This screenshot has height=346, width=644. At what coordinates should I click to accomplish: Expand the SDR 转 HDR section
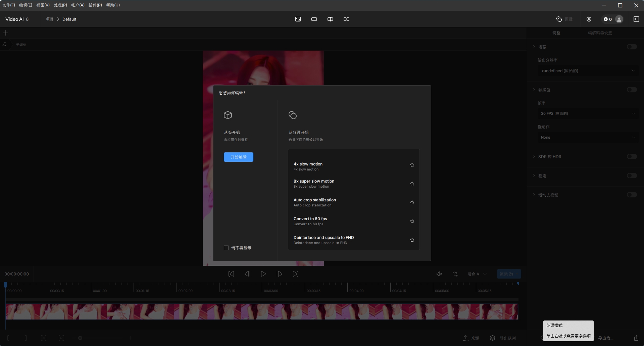click(x=534, y=156)
